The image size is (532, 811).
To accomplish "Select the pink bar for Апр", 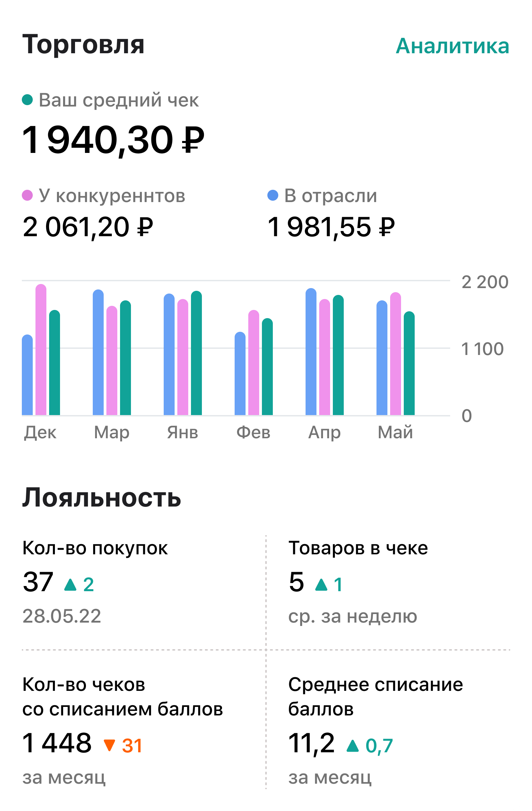I will tap(325, 357).
